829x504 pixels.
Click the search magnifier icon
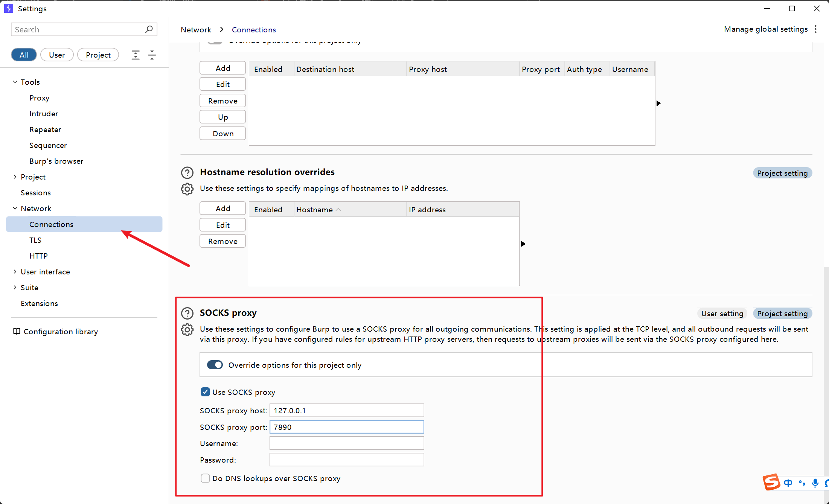tap(149, 29)
